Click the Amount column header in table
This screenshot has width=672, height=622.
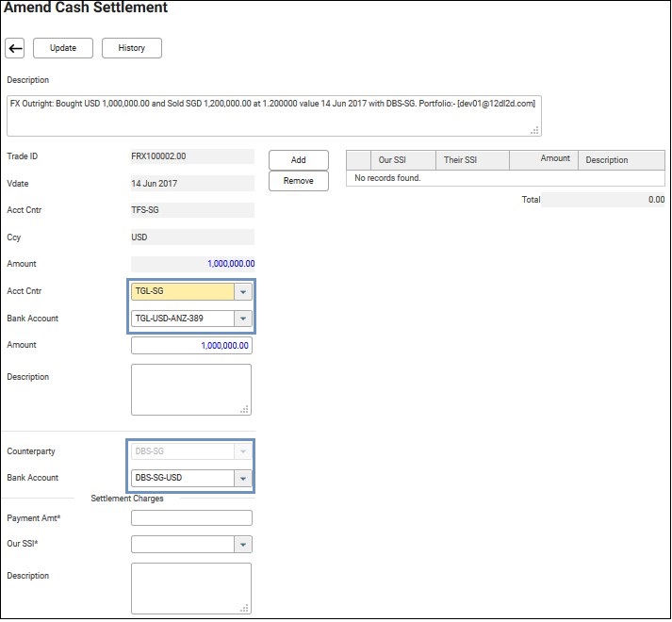[543, 159]
